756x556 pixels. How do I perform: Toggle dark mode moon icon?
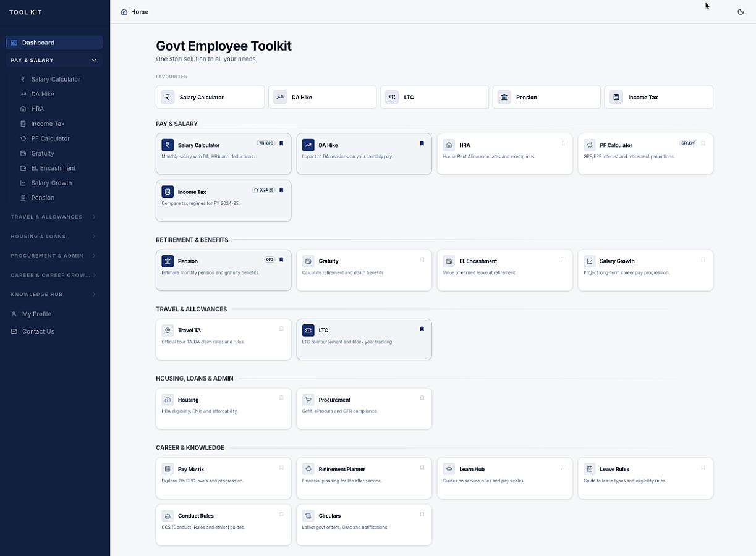tap(741, 12)
